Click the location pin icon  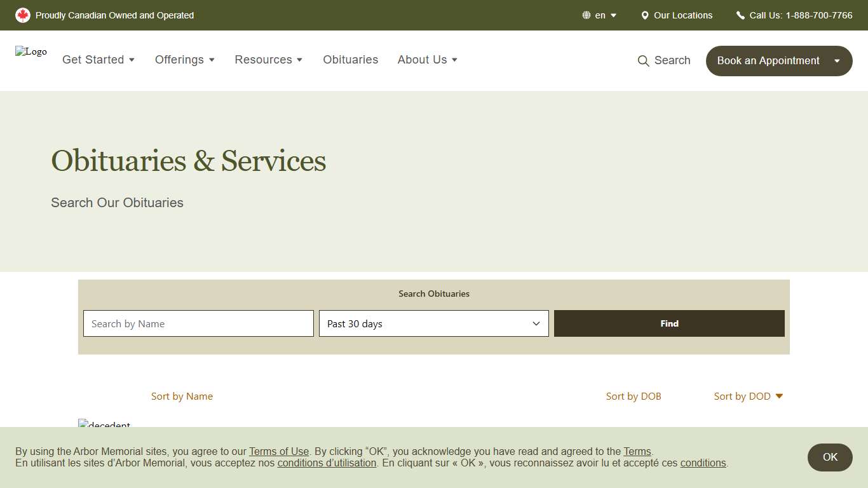(x=645, y=15)
